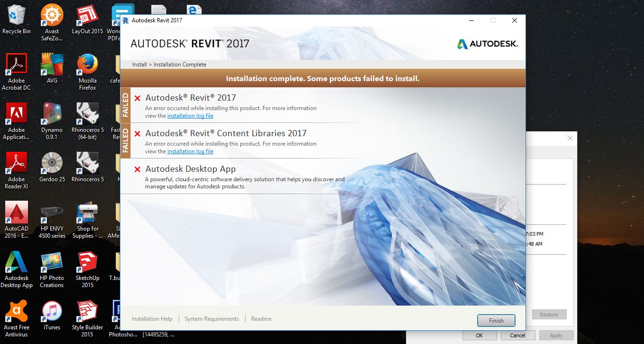The image size is (644, 344).
Task: Close the Autodesk Revit 2017 installer window
Action: (x=514, y=20)
